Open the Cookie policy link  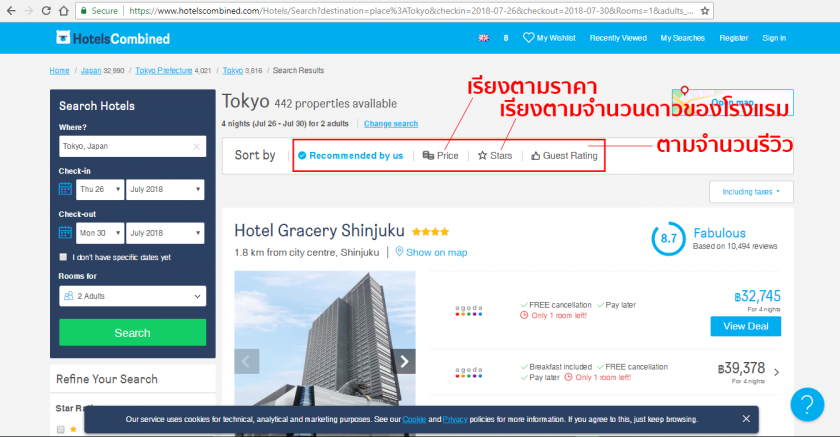[414, 419]
